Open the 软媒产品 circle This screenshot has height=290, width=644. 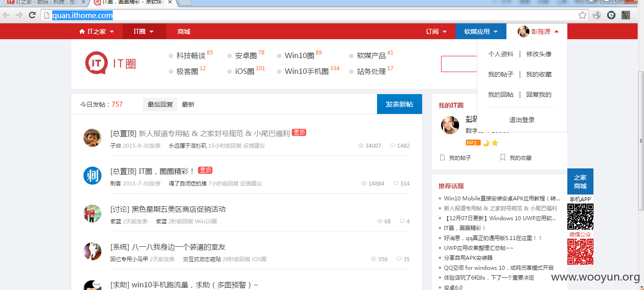pos(371,55)
